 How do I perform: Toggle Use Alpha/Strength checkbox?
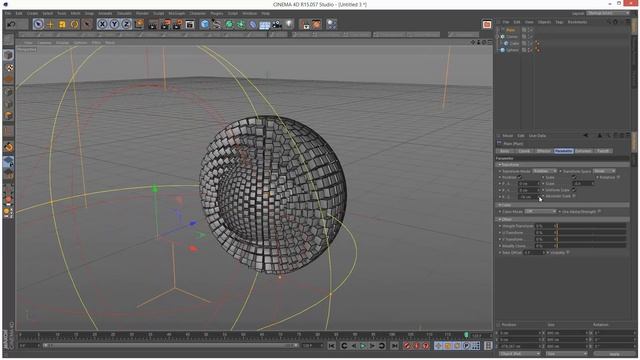point(599,211)
